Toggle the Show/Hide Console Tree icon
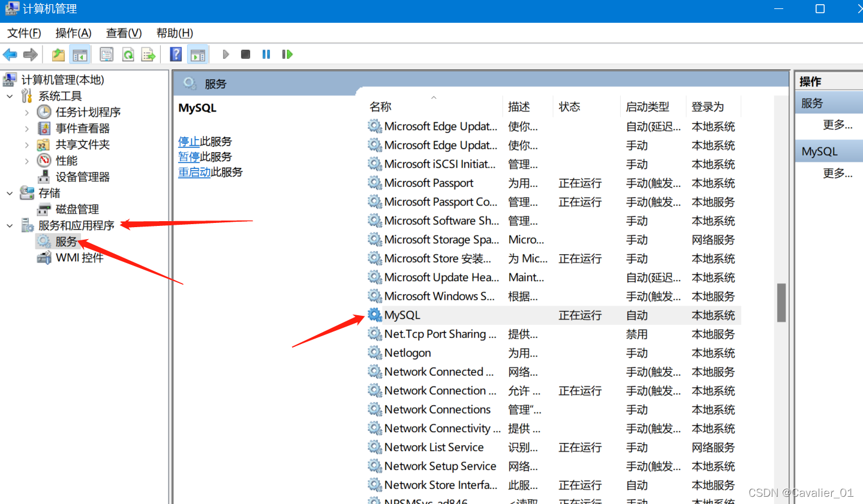863x504 pixels. (80, 55)
